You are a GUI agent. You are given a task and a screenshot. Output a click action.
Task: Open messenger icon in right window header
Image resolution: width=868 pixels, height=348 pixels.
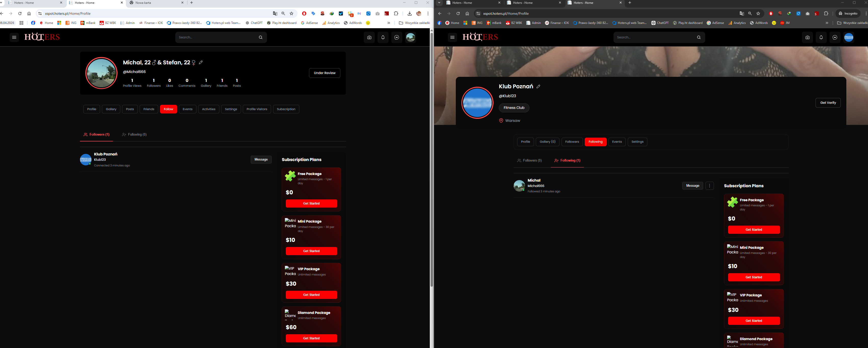tap(835, 37)
